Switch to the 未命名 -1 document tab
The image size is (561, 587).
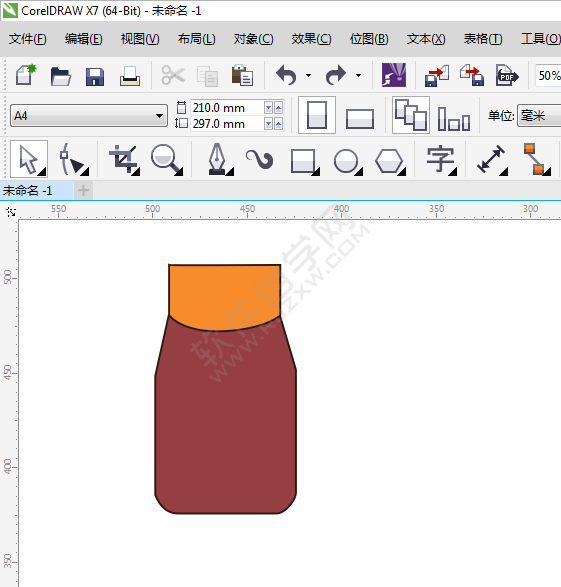click(27, 191)
